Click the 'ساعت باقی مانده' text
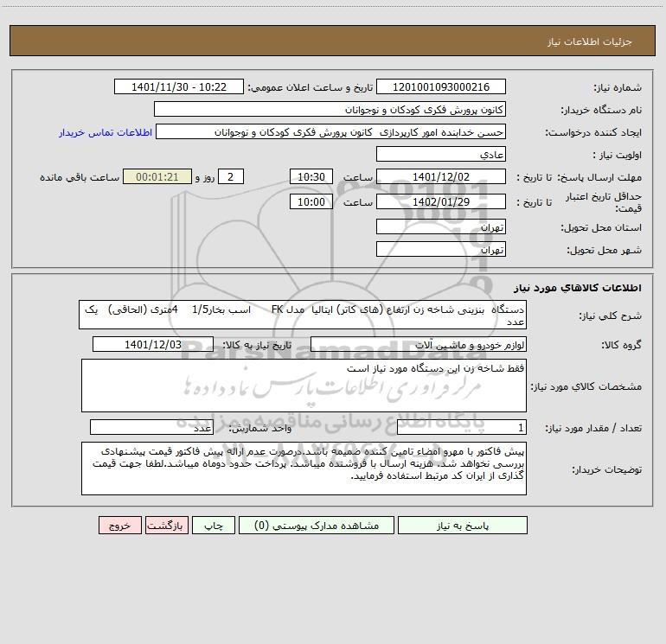The image size is (666, 644). tap(80, 177)
